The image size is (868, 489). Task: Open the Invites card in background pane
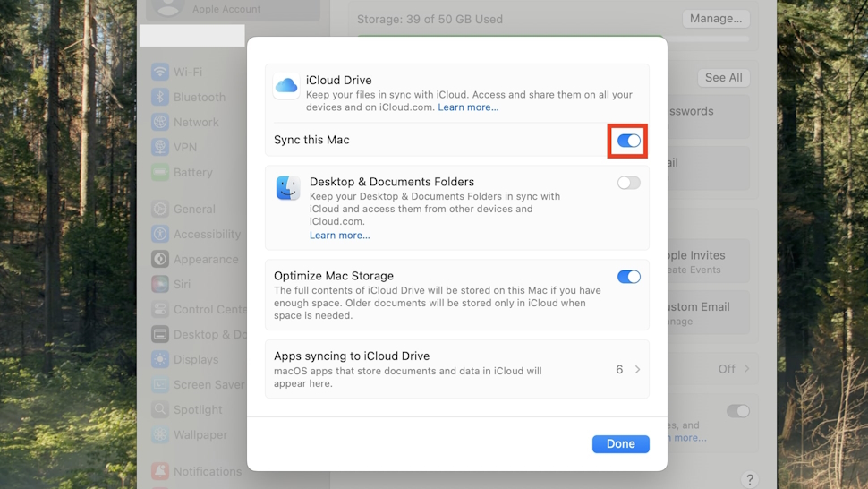point(709,262)
